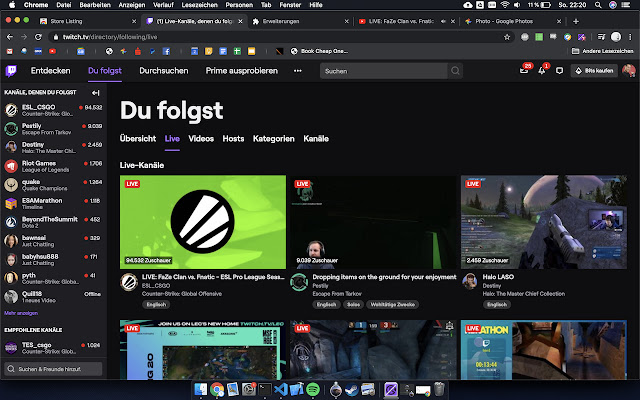Image resolution: width=640 pixels, height=400 pixels.
Task: Open the Kategorien tab
Action: coord(273,139)
